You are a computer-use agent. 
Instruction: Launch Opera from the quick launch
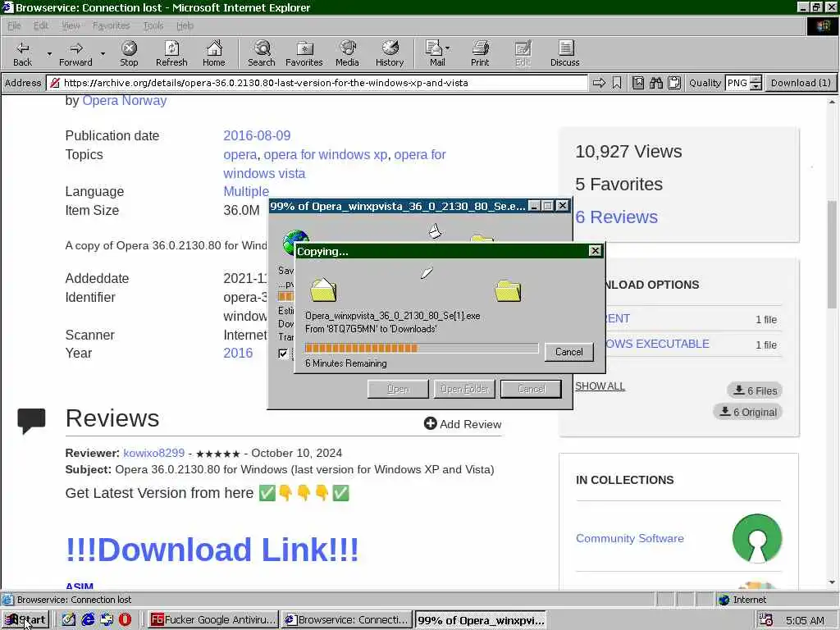click(x=125, y=619)
